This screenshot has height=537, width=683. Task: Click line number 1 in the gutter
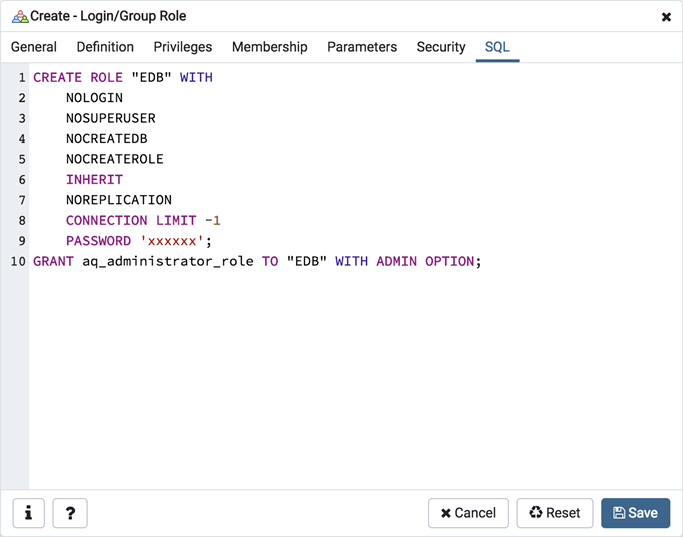pos(22,78)
